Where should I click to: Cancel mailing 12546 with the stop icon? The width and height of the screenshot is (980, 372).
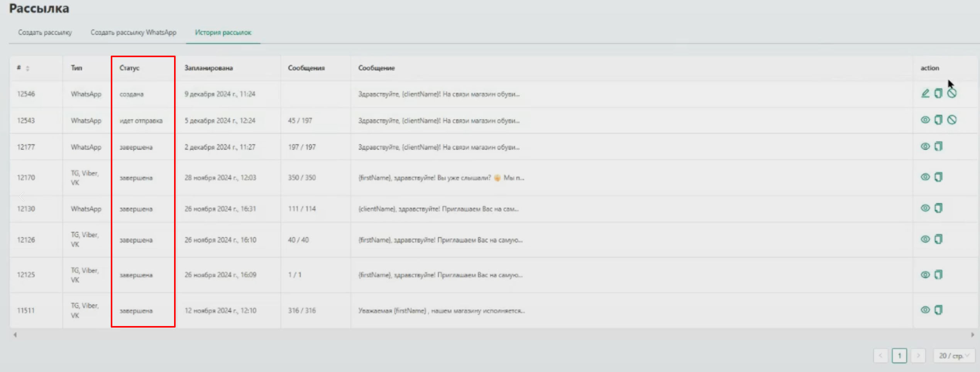pos(952,93)
